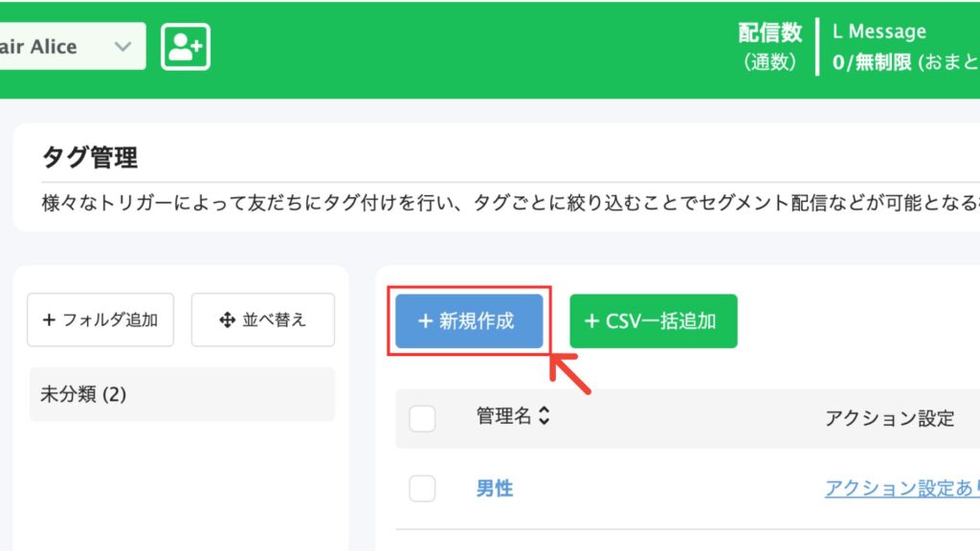The width and height of the screenshot is (980, 551).
Task: Click the CSV一括追加 green button
Action: tap(653, 321)
